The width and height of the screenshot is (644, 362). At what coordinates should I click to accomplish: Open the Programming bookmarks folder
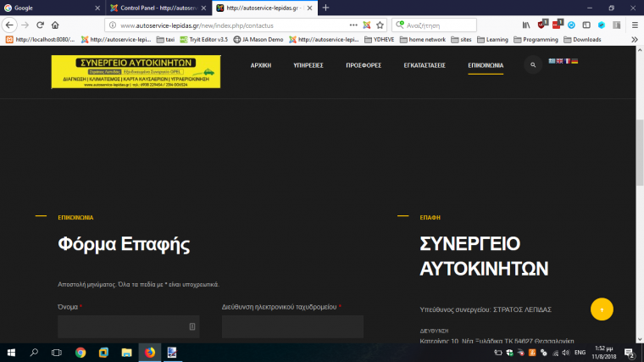(x=536, y=39)
